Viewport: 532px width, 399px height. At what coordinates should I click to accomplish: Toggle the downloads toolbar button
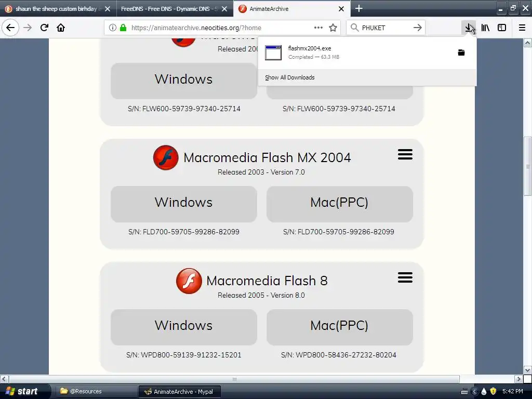coord(469,28)
